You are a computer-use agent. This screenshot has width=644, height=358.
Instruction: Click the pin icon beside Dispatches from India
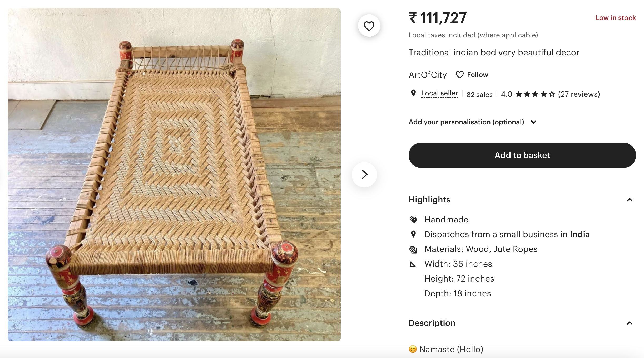(413, 234)
